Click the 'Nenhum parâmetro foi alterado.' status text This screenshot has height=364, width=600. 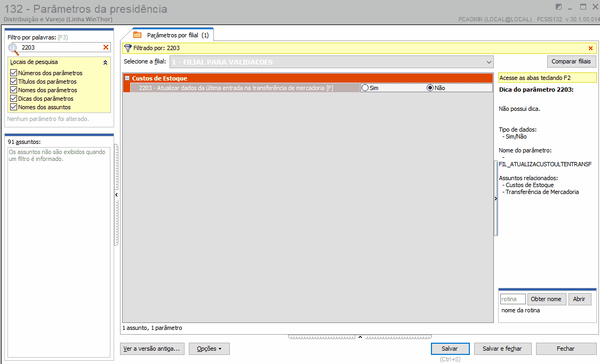coord(48,119)
